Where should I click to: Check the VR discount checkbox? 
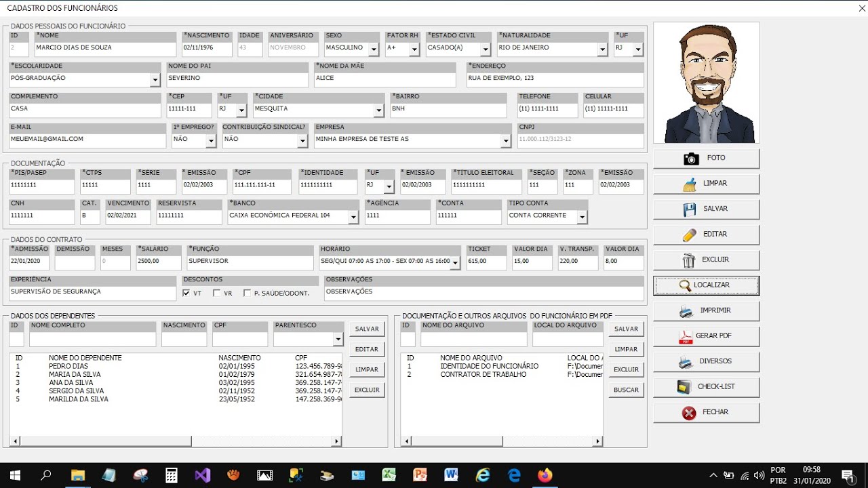(x=216, y=293)
